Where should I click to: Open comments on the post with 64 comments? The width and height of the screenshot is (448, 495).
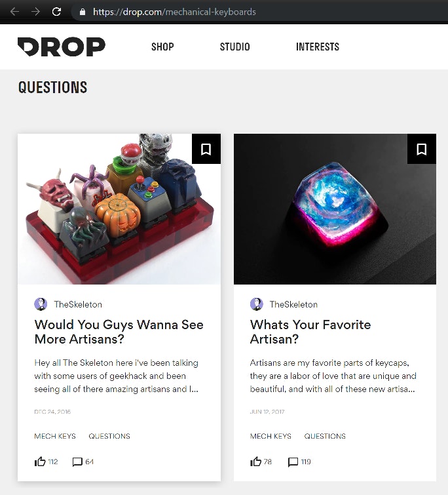tap(77, 462)
